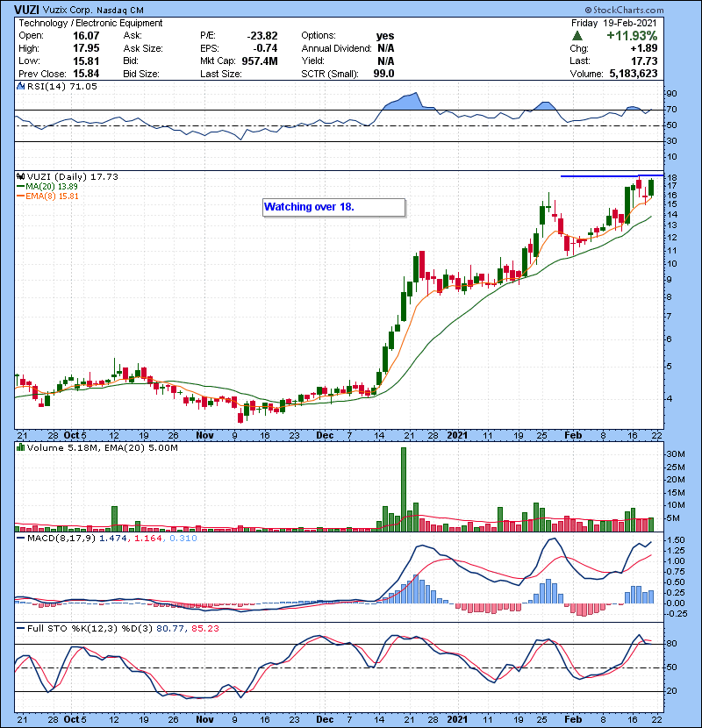Viewport: 702px width, 728px height.
Task: Click the tallest green volume bar in December
Action: point(404,489)
